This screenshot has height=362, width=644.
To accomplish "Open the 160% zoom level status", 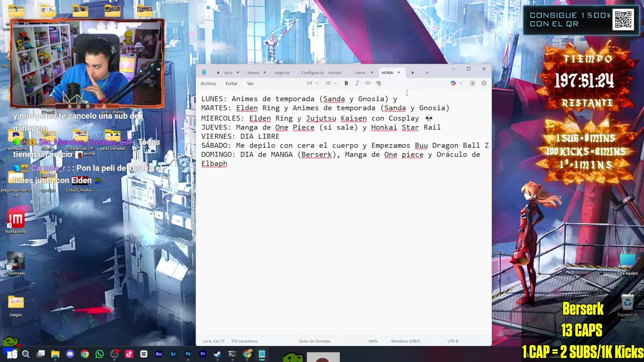I will (373, 341).
